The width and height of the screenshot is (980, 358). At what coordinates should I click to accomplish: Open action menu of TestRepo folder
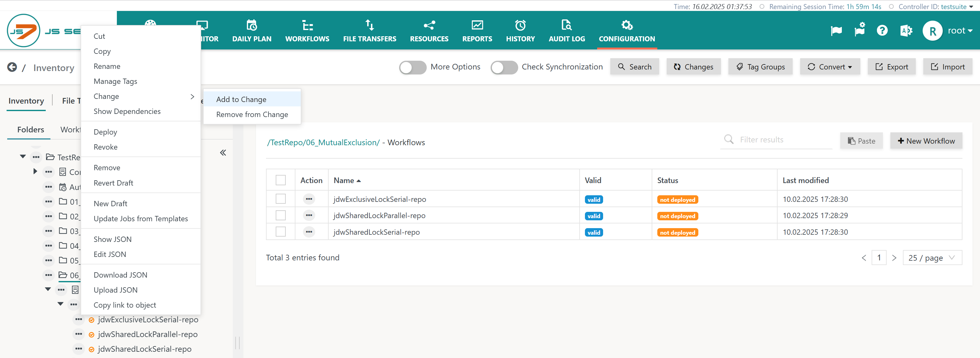tap(36, 157)
